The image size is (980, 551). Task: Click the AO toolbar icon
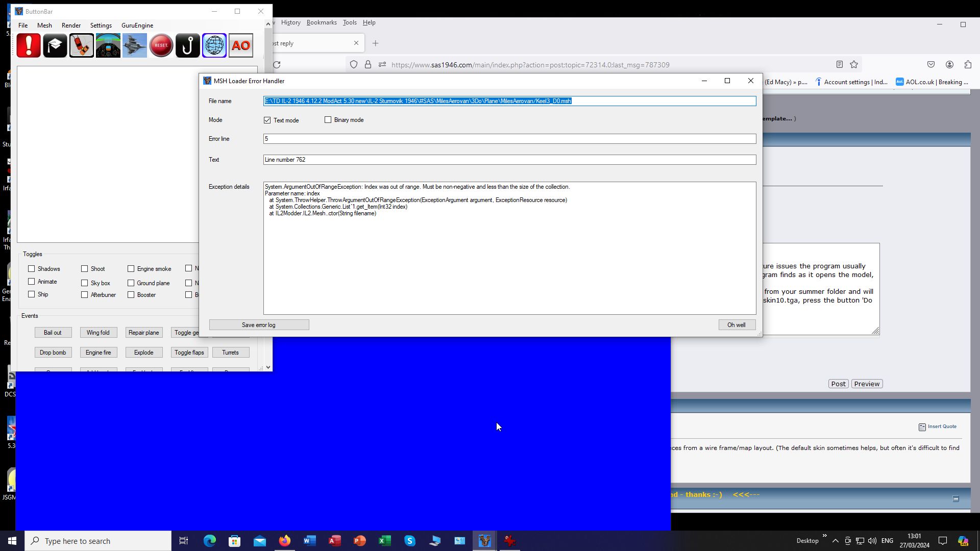point(241,46)
